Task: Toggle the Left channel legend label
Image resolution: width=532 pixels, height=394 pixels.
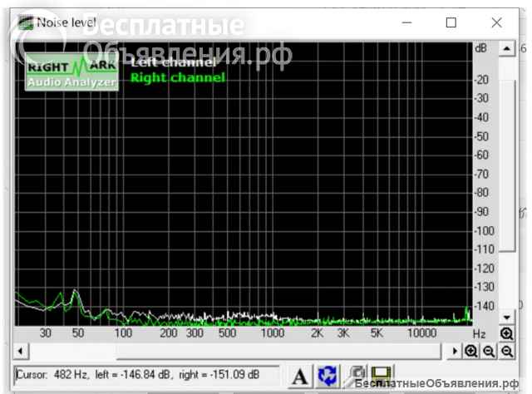Action: coord(173,62)
